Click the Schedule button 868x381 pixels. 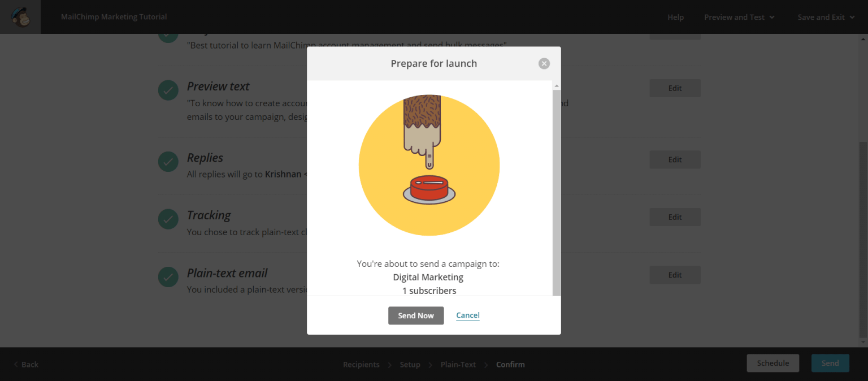[772, 363]
